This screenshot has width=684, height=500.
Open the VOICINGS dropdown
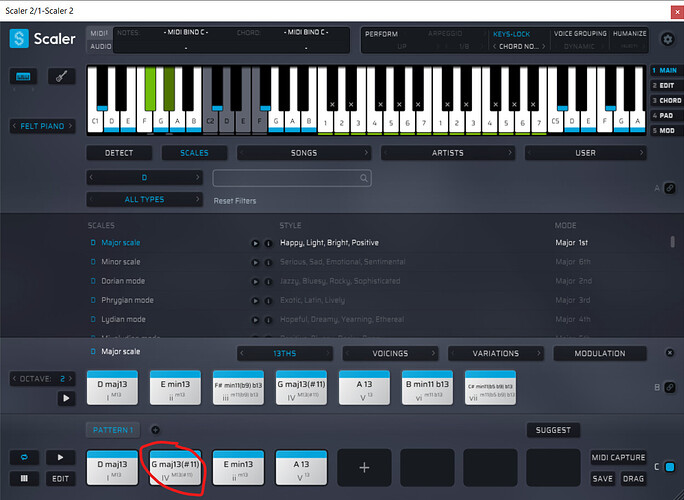pyautogui.click(x=390, y=353)
